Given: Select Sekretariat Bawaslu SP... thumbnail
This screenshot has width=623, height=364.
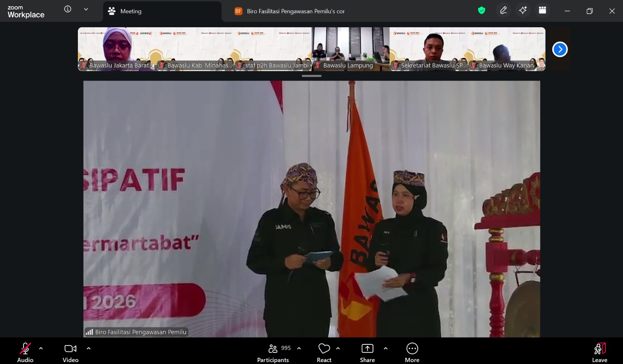Looking at the screenshot, I should pyautogui.click(x=428, y=49).
